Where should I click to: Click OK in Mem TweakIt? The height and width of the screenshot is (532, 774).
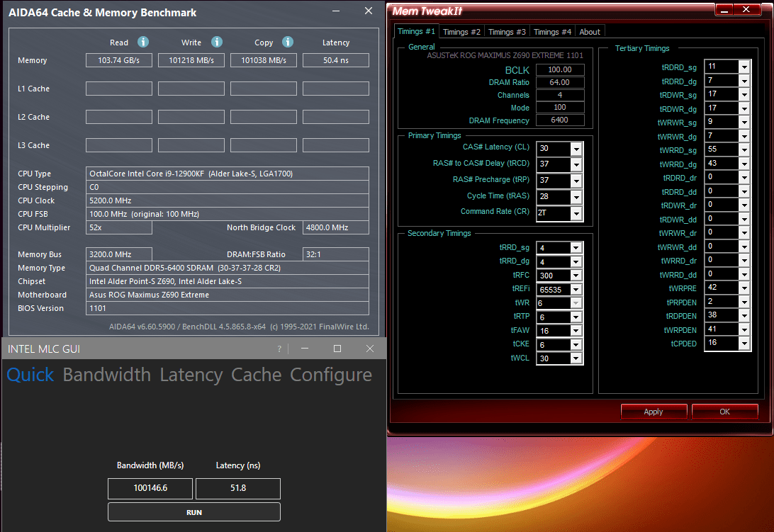[x=724, y=412]
